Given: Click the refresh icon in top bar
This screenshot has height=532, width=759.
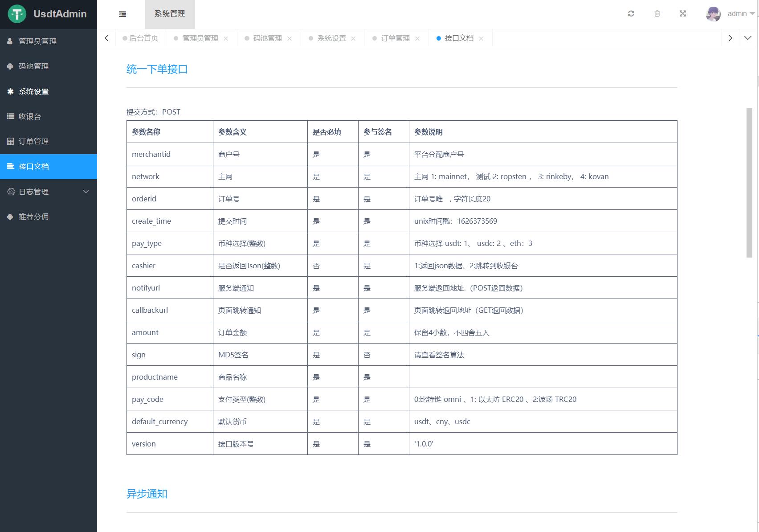Looking at the screenshot, I should 631,14.
